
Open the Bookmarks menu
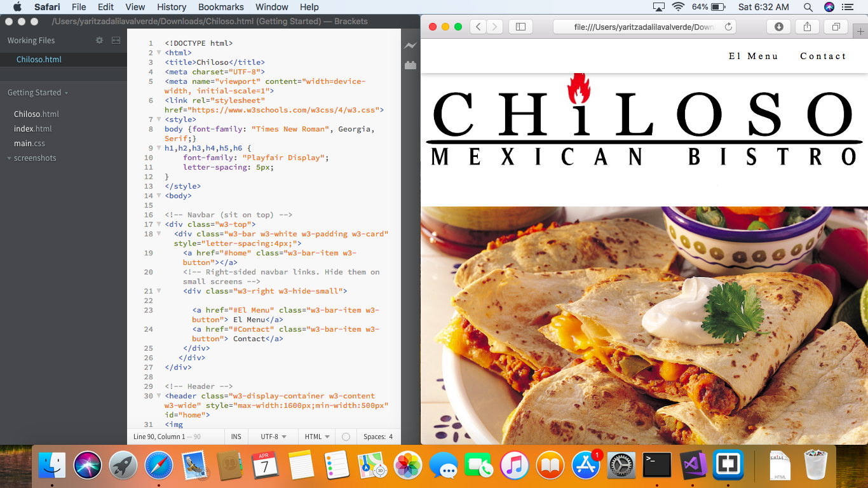pyautogui.click(x=220, y=7)
